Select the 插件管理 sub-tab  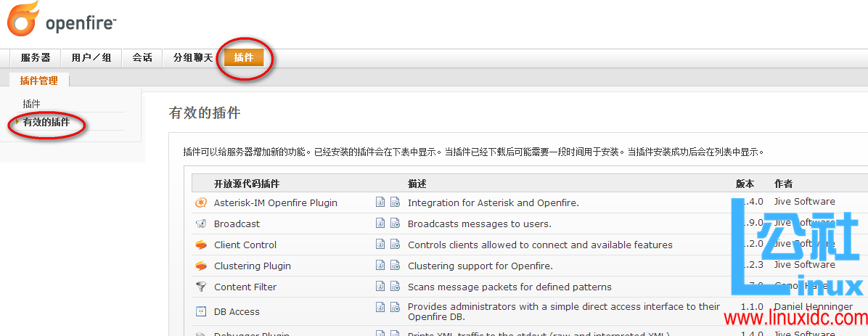(x=38, y=81)
